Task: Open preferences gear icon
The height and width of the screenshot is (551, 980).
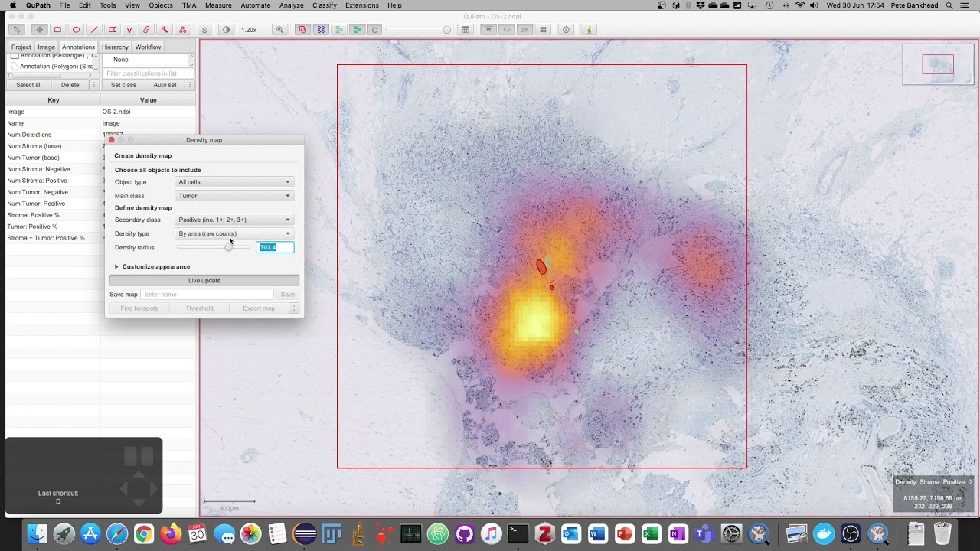Action: pos(567,30)
